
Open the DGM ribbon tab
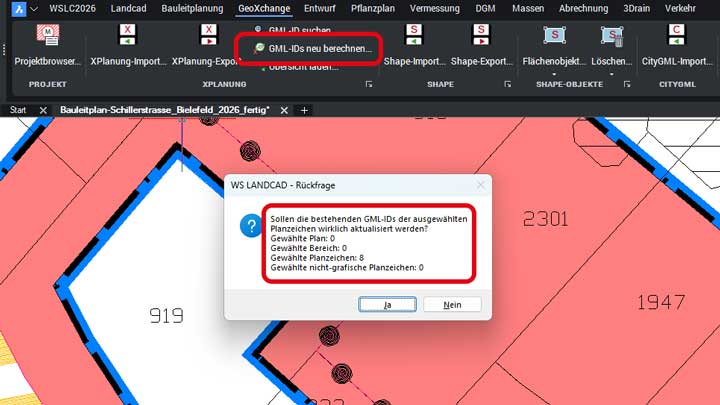(485, 8)
